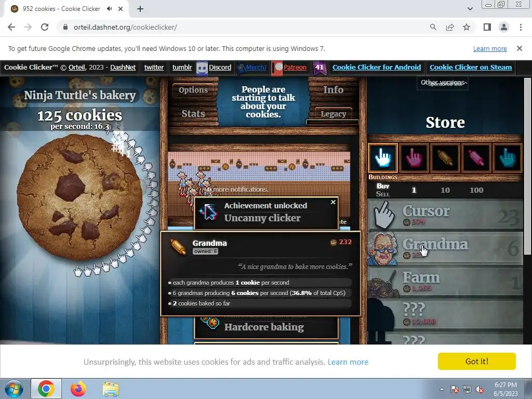Select the locked ??? building costing 12,000
The height and width of the screenshot is (399, 532).
[x=445, y=315]
